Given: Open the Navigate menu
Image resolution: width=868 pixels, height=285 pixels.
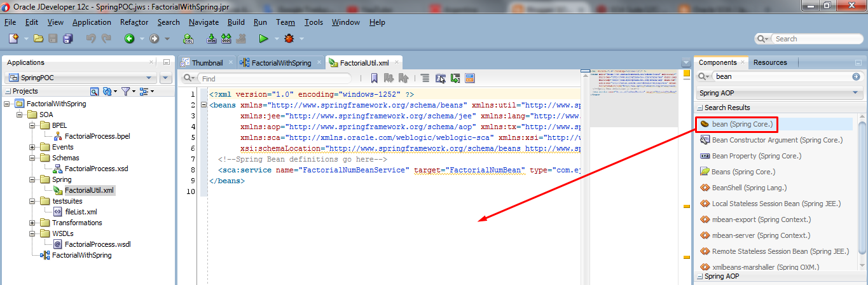Looking at the screenshot, I should point(203,22).
